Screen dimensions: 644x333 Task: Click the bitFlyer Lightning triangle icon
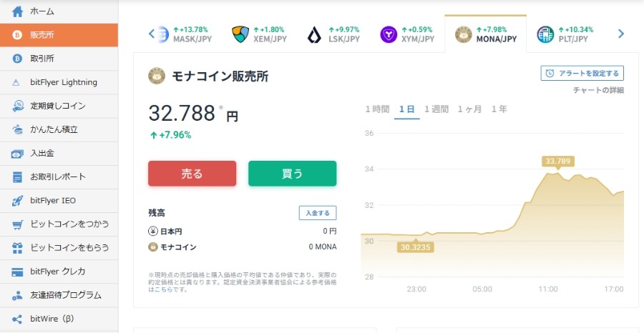[x=16, y=82]
